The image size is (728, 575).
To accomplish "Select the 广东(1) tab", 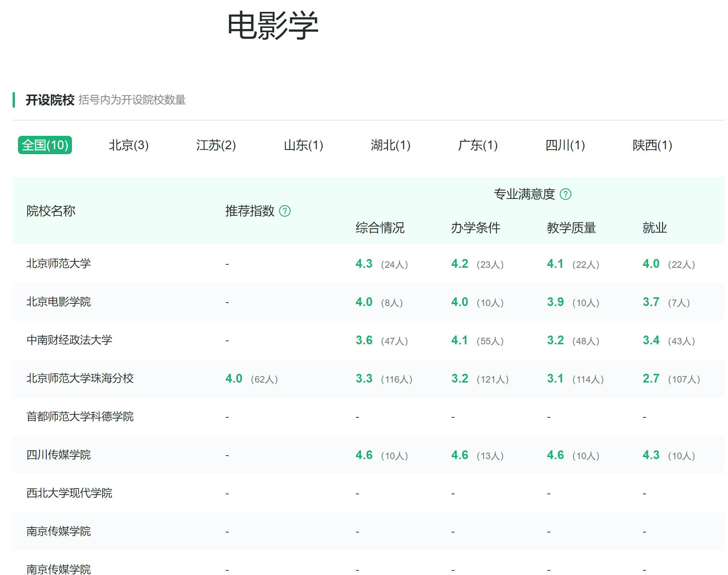I will coord(478,145).
